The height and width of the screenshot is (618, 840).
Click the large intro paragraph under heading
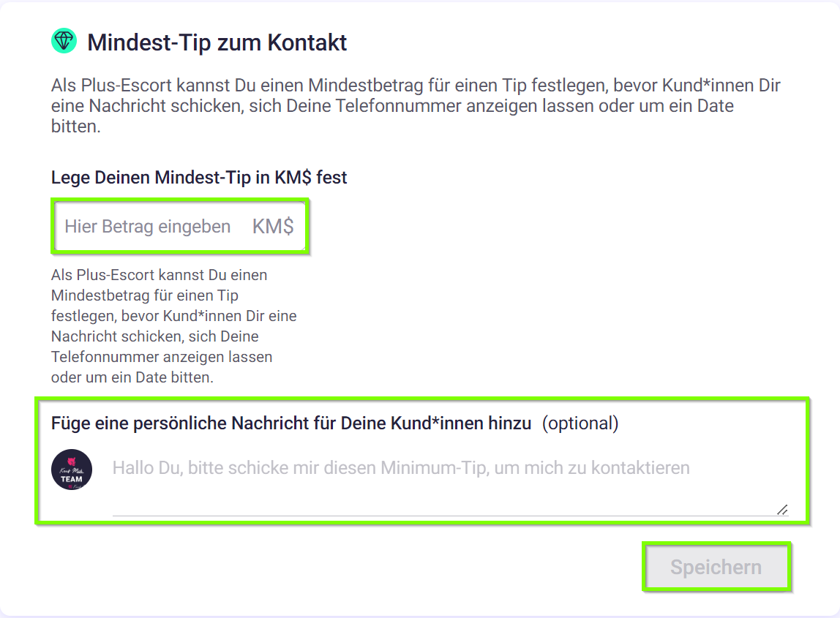[416, 106]
